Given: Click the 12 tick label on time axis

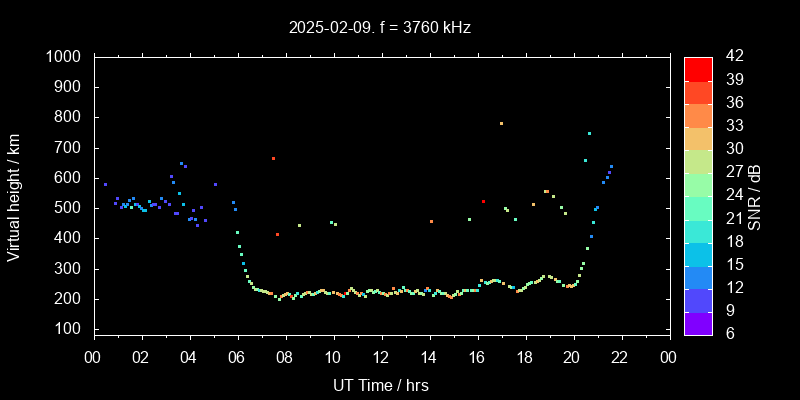Looking at the screenshot, I should coord(381,357).
